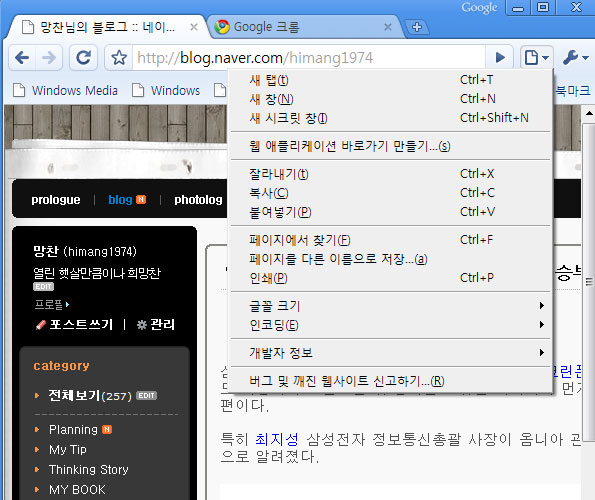
Task: Open the Windows bookmark
Action: tap(166, 90)
